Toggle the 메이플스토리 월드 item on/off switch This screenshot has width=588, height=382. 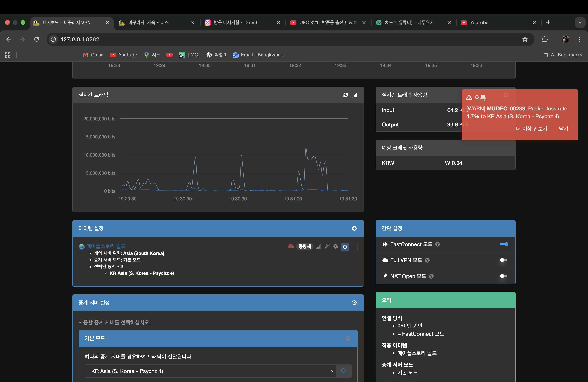tap(349, 247)
